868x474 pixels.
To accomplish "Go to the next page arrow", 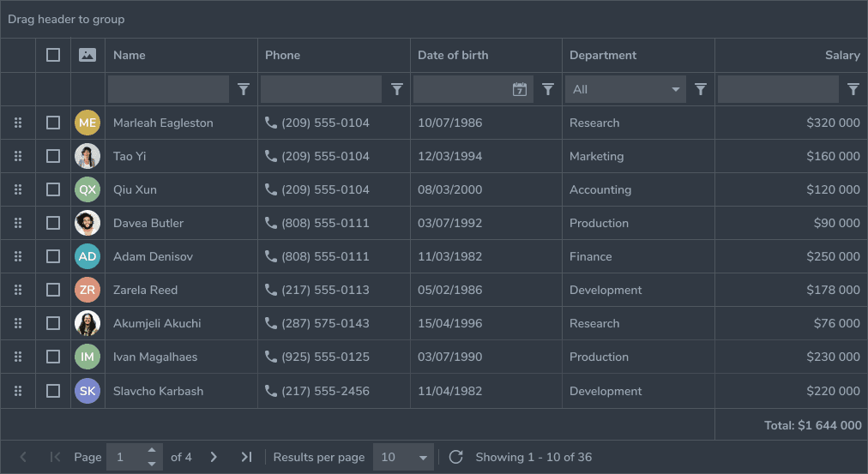I will (214, 457).
